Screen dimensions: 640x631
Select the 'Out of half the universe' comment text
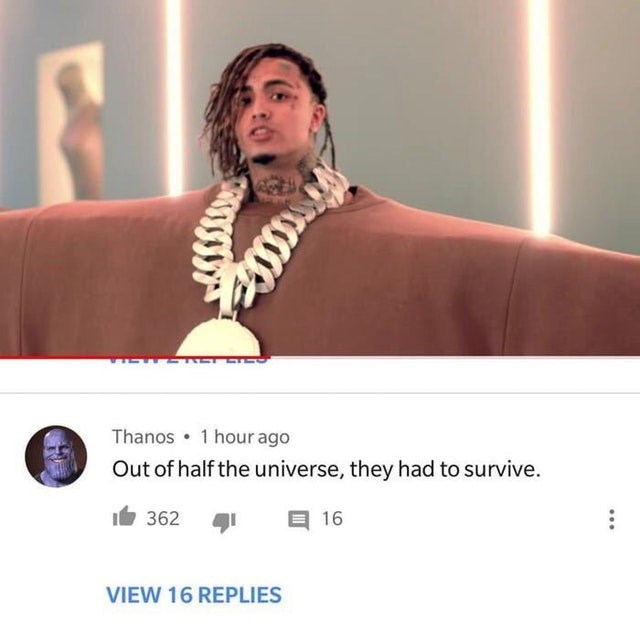pos(326,469)
